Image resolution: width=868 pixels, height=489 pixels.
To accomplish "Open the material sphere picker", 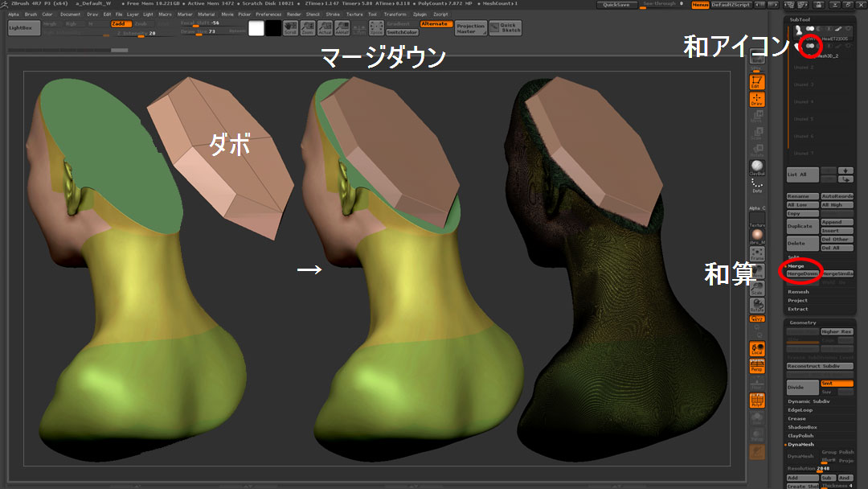I will point(757,236).
